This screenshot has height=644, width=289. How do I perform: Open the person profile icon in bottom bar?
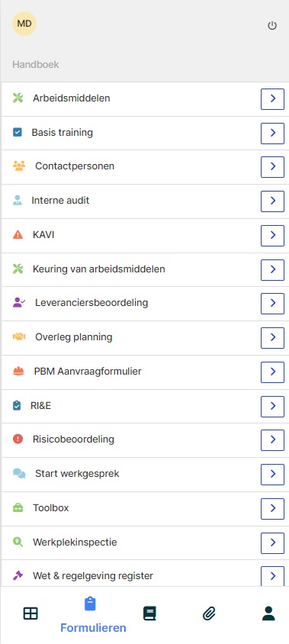point(268,613)
